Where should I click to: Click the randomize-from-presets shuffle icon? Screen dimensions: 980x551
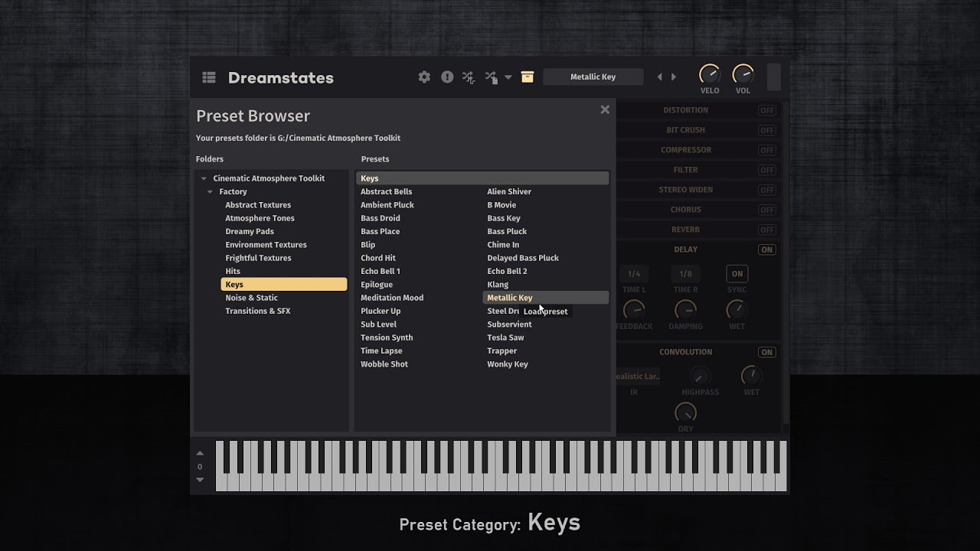[x=491, y=77]
